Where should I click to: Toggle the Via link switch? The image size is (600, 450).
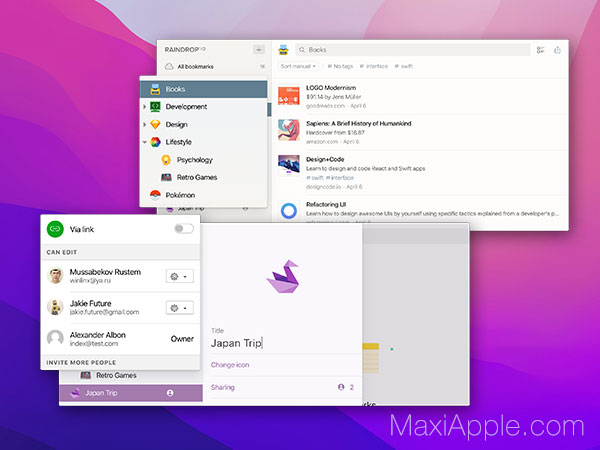pos(184,229)
